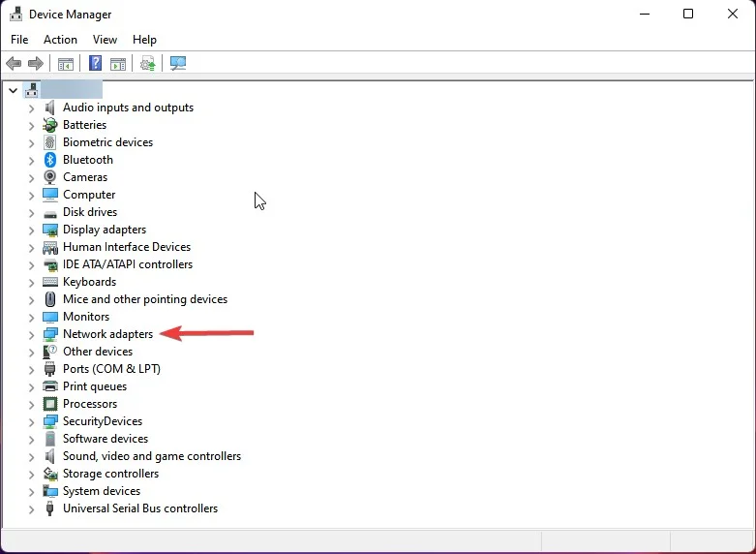
Task: Click the Audio inputs and outputs speaker icon
Action: click(50, 108)
